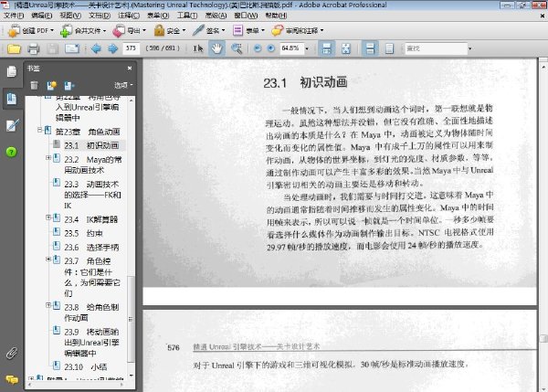
Task: Open the 注释(C) menu
Action: click(129, 16)
